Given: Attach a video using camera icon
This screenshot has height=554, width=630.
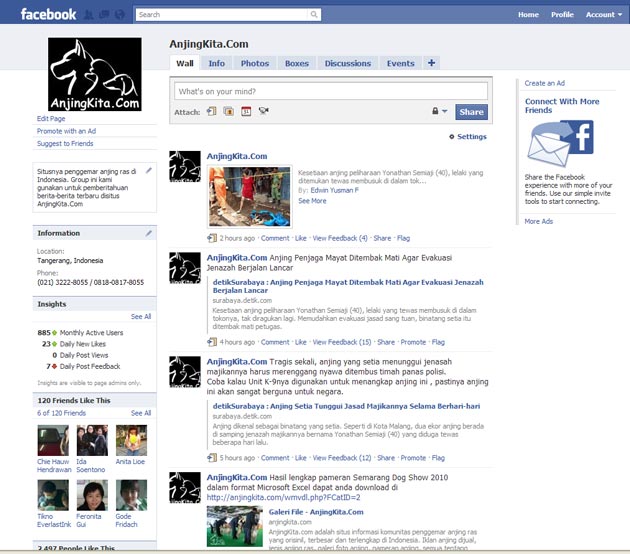Looking at the screenshot, I should point(262,111).
